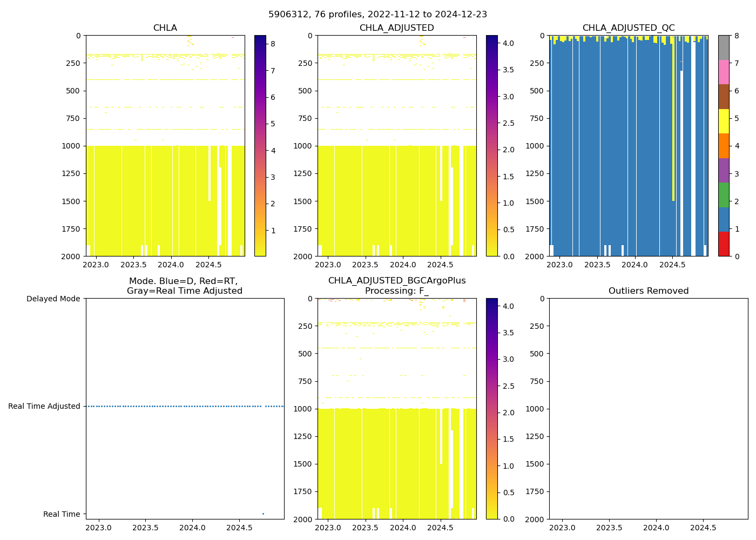Click the lone Real Time data point
The image size is (756, 540).
(263, 514)
